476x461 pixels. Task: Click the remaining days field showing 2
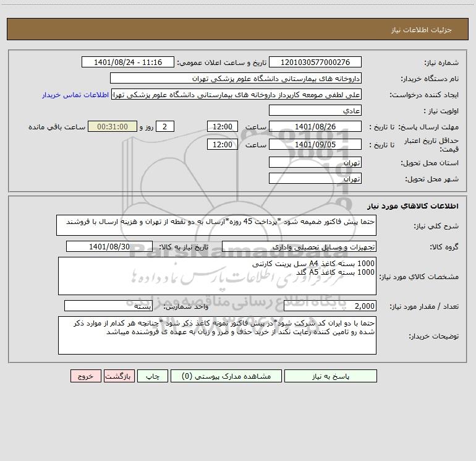click(165, 126)
